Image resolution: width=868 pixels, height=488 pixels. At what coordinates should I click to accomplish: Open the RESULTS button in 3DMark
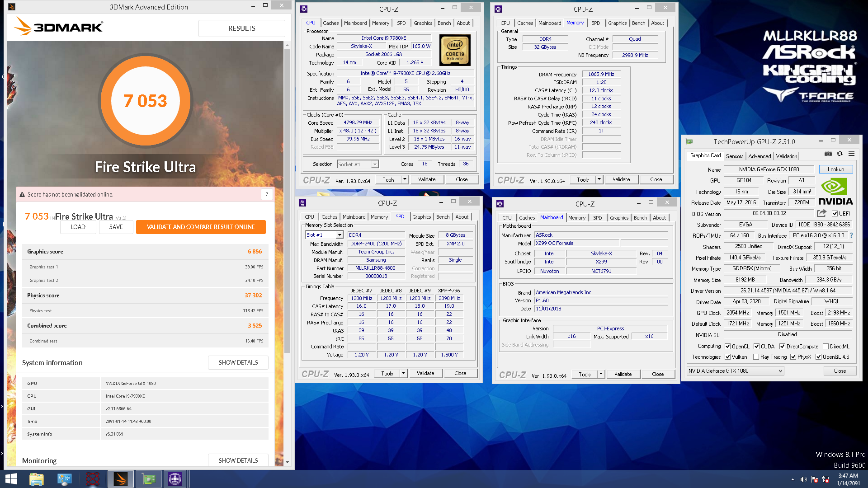click(241, 28)
